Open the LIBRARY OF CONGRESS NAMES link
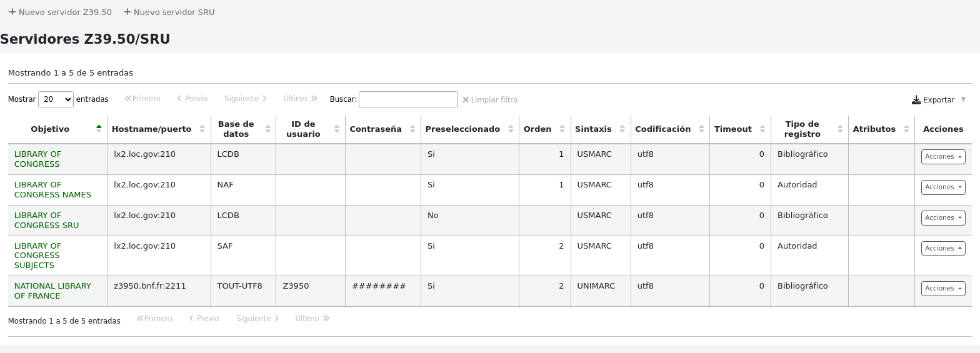Viewport: 980px width, 353px height. [x=52, y=189]
